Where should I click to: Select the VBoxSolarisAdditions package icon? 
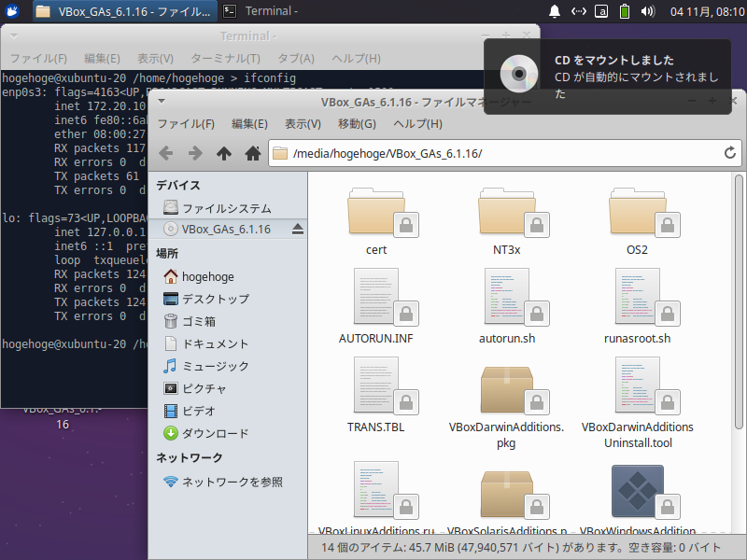tap(506, 494)
